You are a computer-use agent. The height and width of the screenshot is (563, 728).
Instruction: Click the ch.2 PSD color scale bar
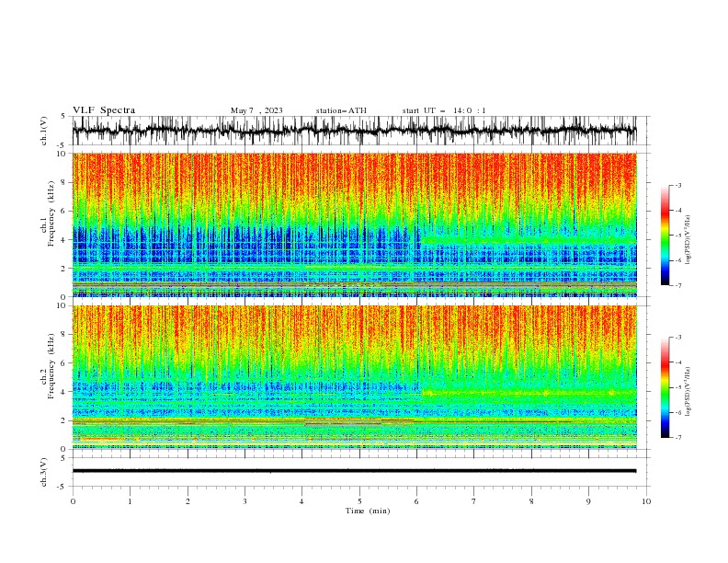[x=665, y=387]
